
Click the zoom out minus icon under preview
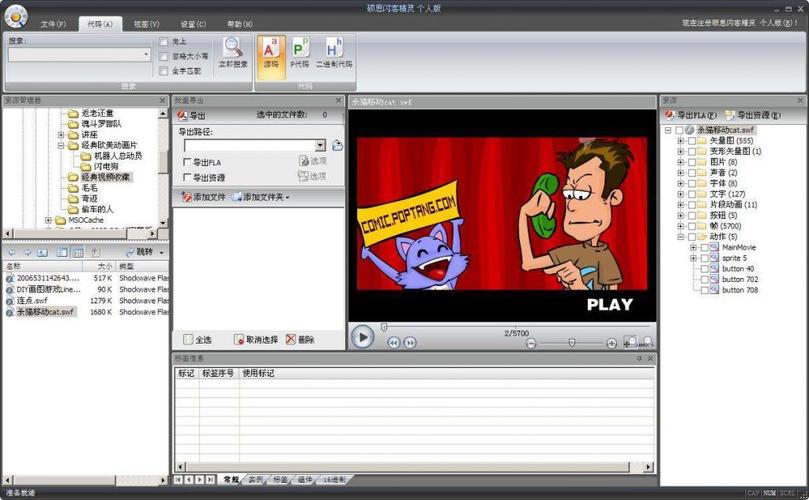pos(531,343)
